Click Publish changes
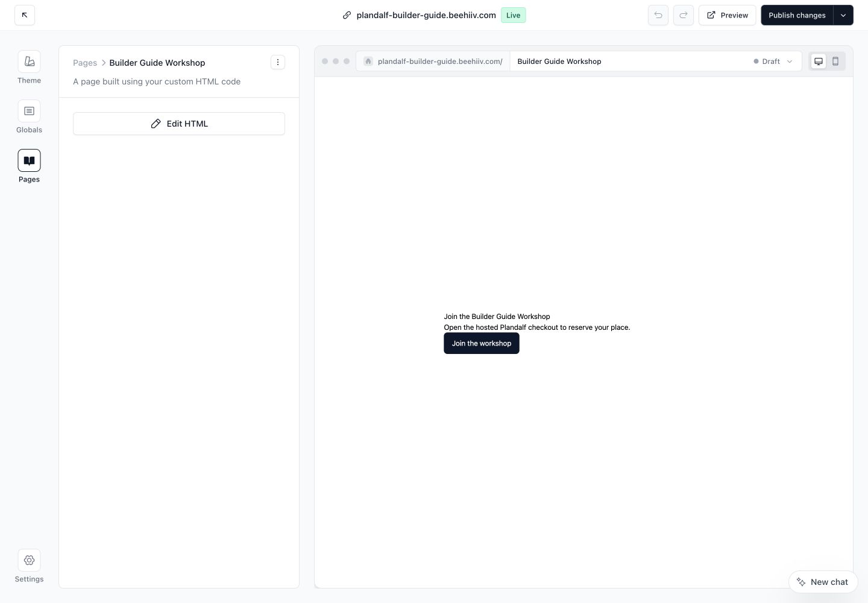This screenshot has width=868, height=603. [797, 15]
